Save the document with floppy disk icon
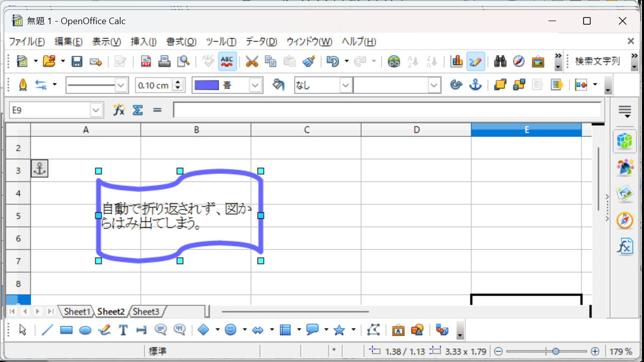The height and width of the screenshot is (362, 644). (77, 61)
